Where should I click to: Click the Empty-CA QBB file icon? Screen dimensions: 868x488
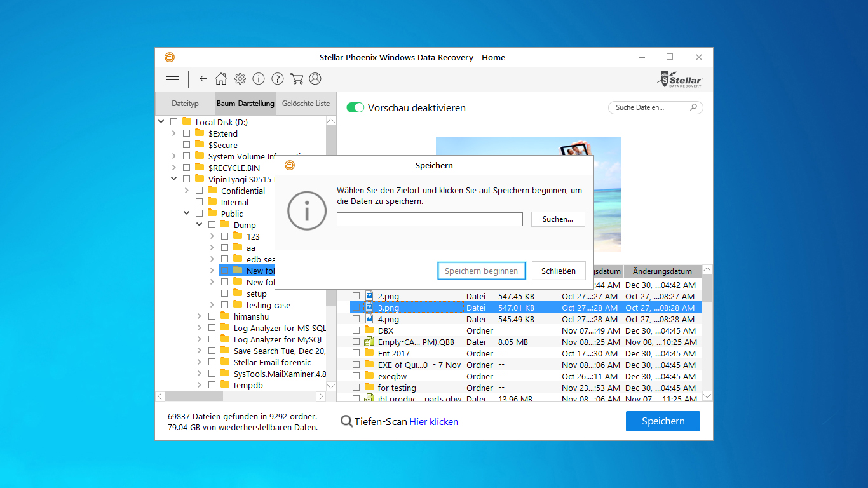coord(369,342)
